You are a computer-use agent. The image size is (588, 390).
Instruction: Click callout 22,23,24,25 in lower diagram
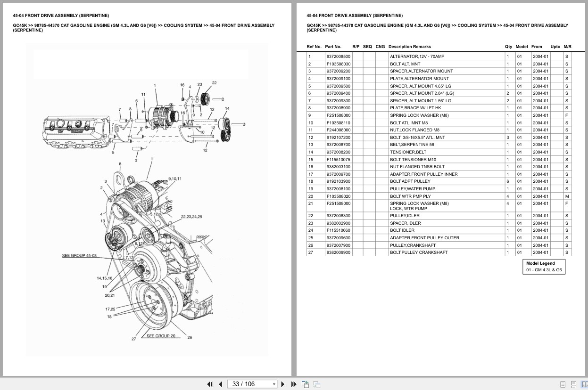tap(191, 217)
